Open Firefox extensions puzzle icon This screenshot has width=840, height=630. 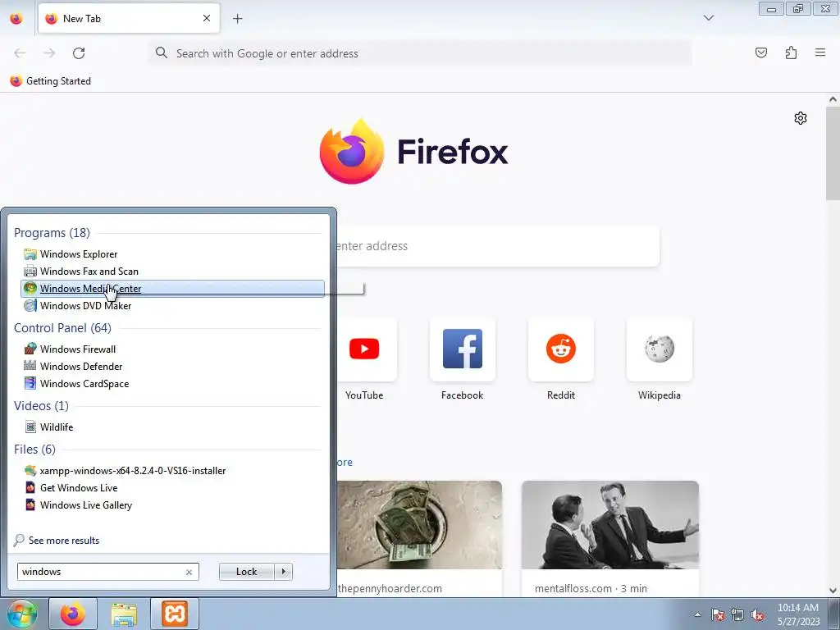pyautogui.click(x=791, y=52)
